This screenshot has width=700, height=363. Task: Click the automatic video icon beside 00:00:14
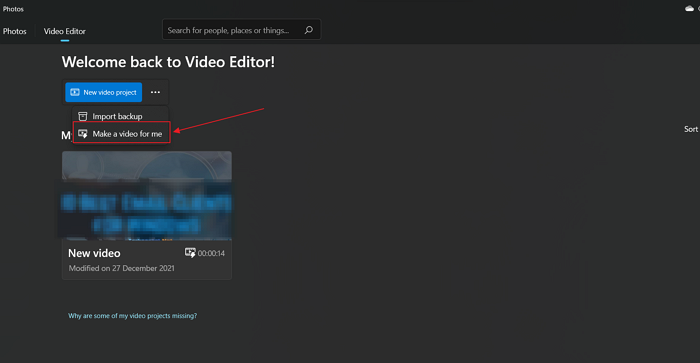coord(190,253)
